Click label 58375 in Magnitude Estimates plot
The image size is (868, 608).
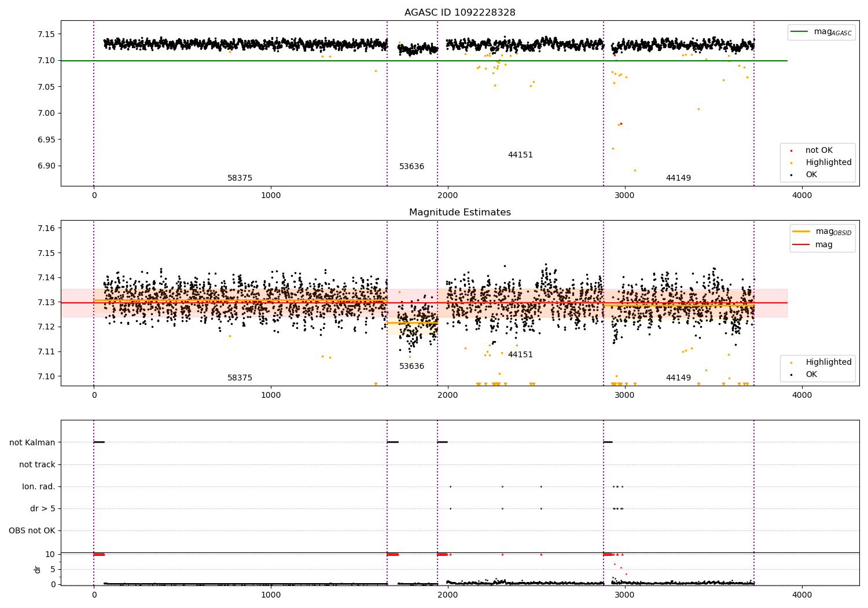pyautogui.click(x=240, y=378)
